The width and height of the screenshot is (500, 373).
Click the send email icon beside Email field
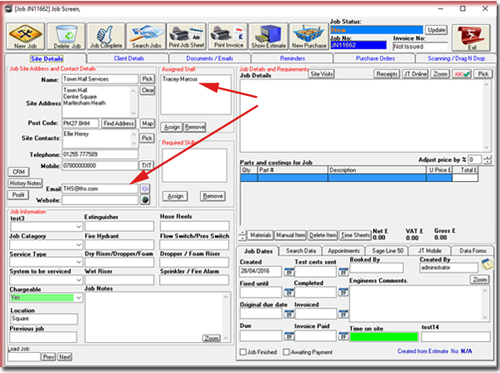145,189
